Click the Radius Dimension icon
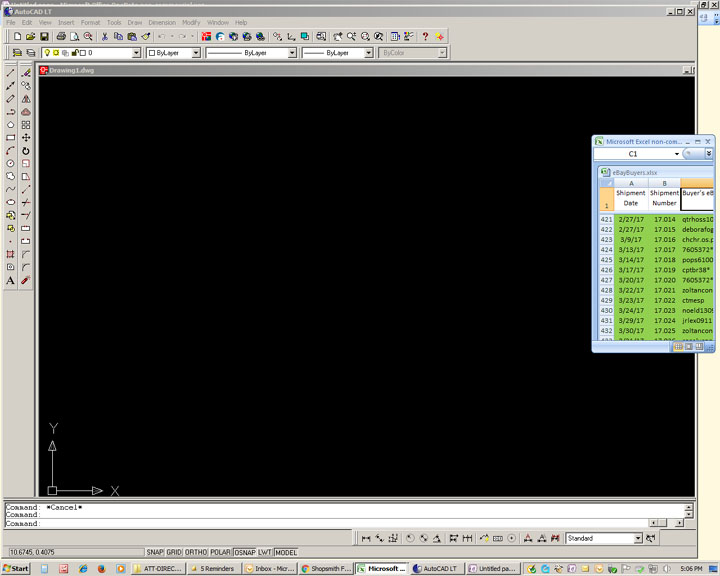720x576 pixels. pos(410,538)
